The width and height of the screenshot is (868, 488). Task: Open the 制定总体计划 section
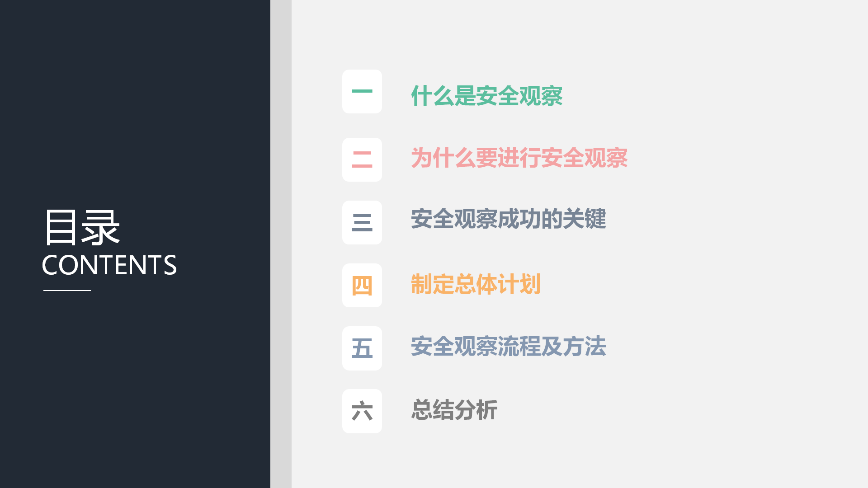[476, 284]
